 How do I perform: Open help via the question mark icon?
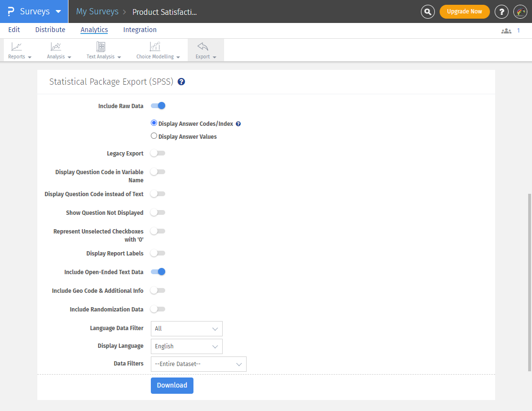click(501, 11)
